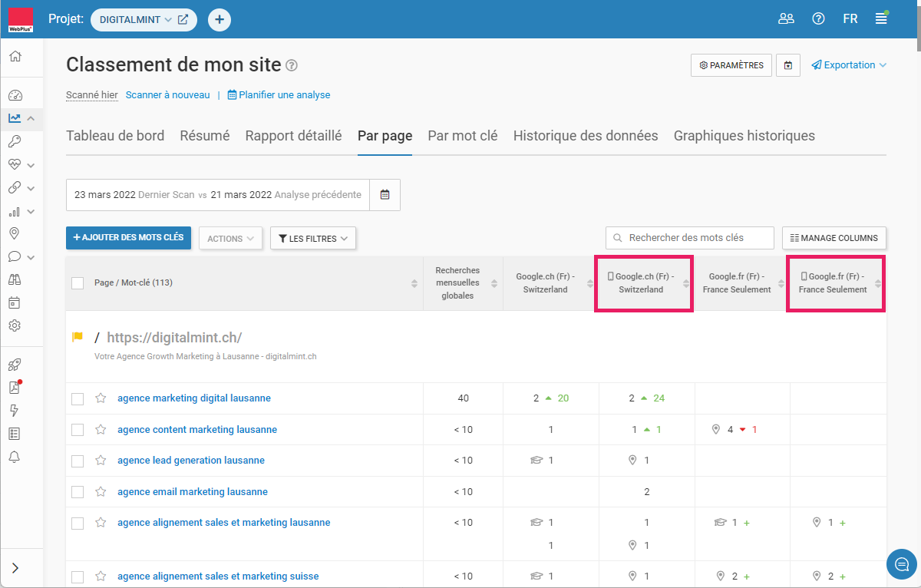Viewport: 921px width, 588px height.
Task: Open the location pin icon in the sidebar
Action: [x=15, y=233]
